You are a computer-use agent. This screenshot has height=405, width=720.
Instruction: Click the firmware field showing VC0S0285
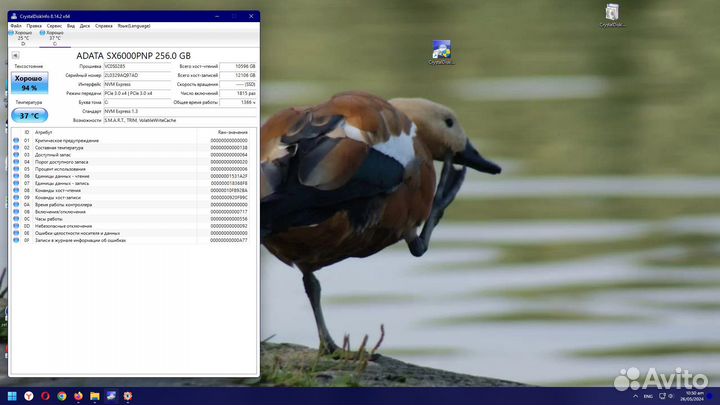[x=139, y=66]
